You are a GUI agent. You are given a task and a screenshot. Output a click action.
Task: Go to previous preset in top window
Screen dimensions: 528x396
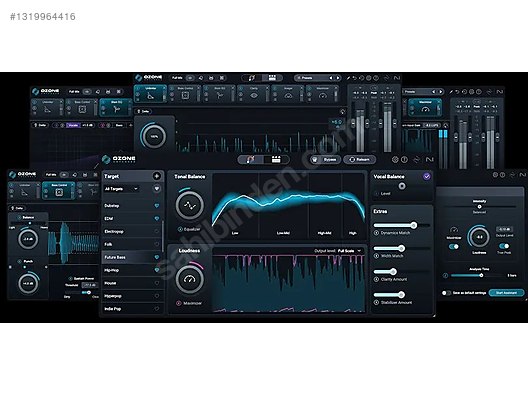tap(331, 78)
